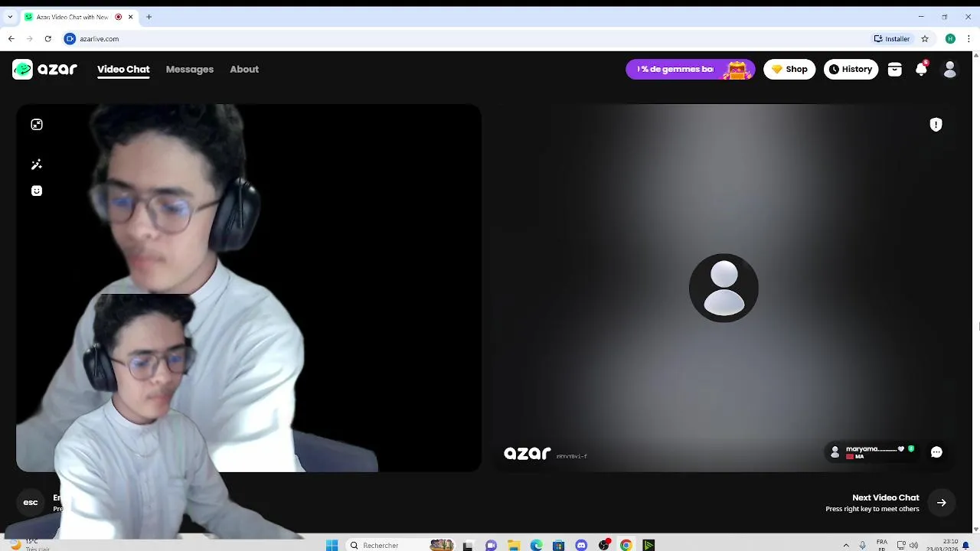Open Microsoft Edge from taskbar
Screen dimensions: 980x551
point(537,545)
